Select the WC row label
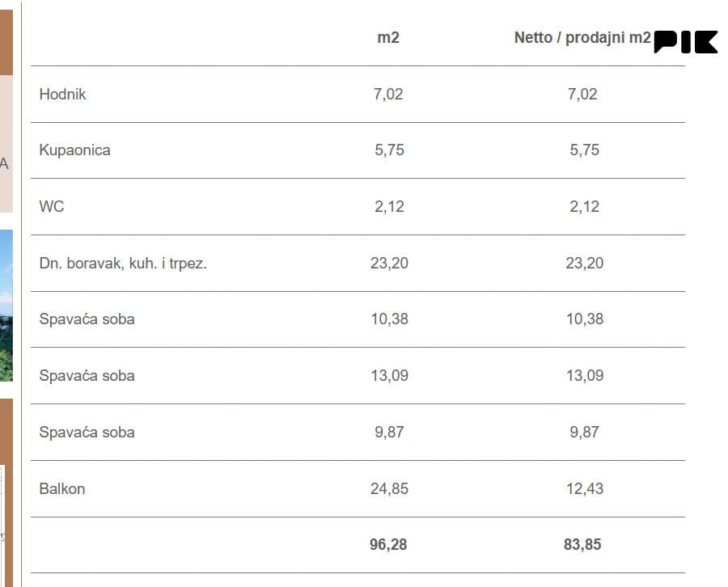The height and width of the screenshot is (587, 728). tap(52, 206)
